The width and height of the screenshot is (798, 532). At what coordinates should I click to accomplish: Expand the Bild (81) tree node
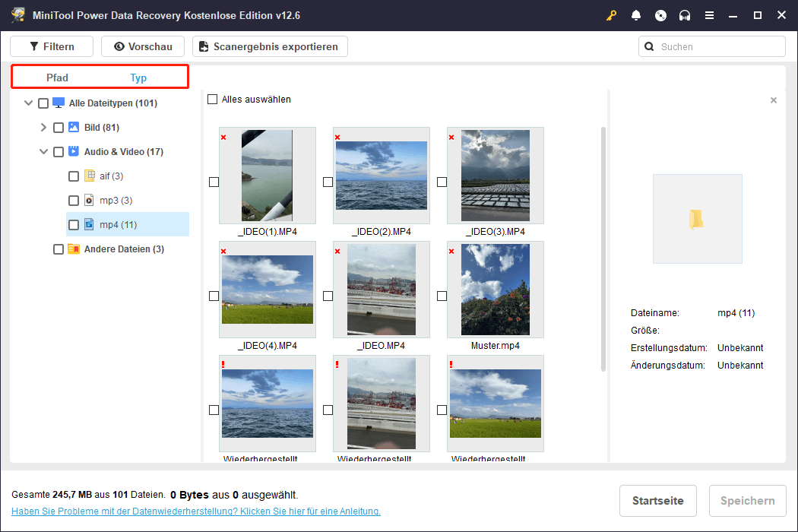44,128
